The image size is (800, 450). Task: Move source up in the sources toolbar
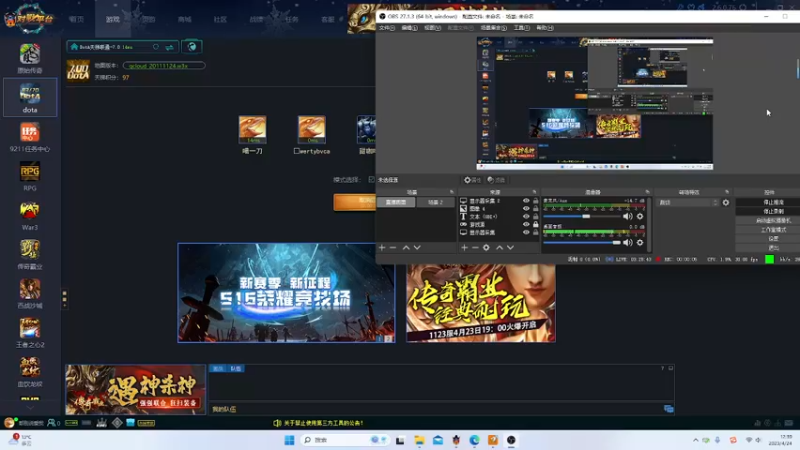[499, 247]
